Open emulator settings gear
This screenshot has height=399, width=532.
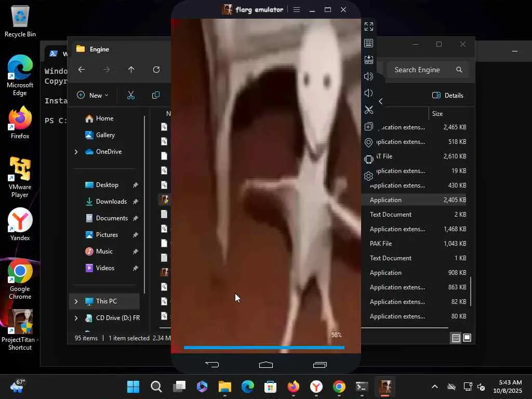click(368, 176)
